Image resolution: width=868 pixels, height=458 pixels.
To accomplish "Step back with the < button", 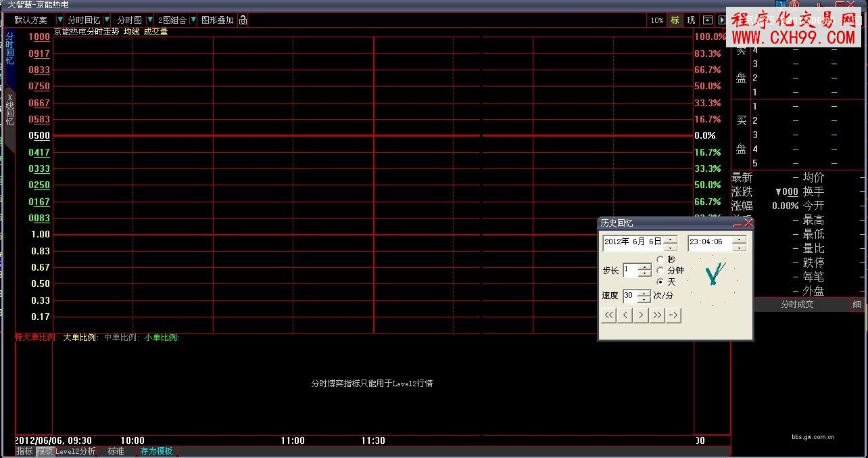I will pyautogui.click(x=625, y=315).
